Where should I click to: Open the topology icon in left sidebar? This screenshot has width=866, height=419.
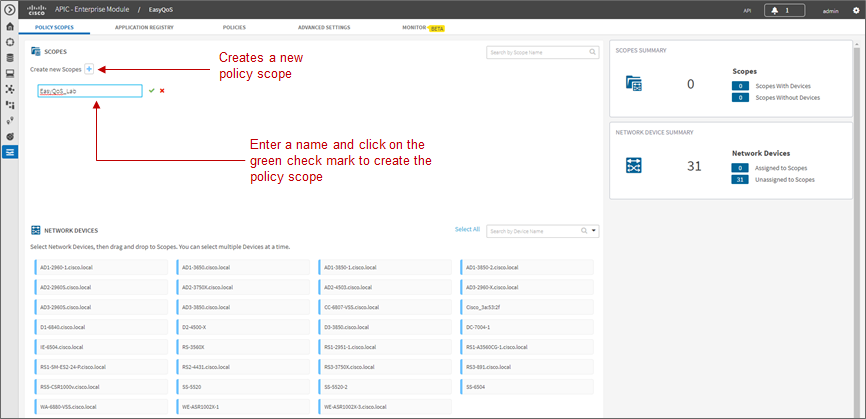click(9, 89)
